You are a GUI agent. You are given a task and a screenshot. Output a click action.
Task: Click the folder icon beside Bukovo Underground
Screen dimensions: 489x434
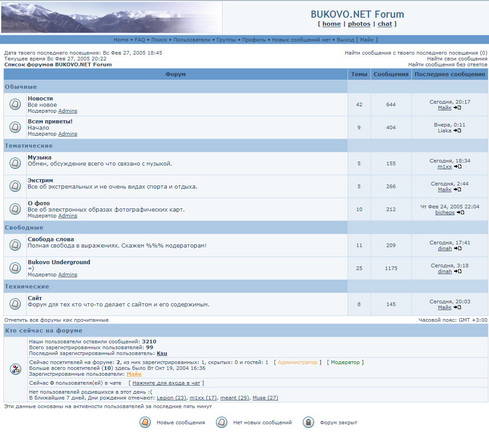tap(15, 268)
